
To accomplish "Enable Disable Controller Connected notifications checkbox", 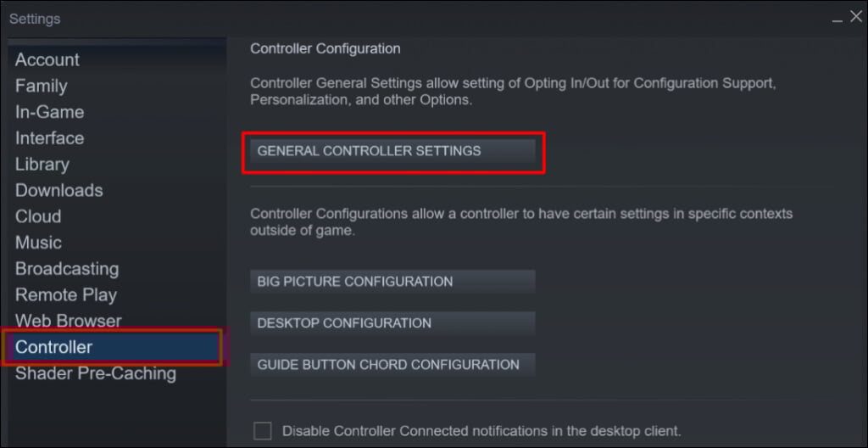I will coord(263,431).
